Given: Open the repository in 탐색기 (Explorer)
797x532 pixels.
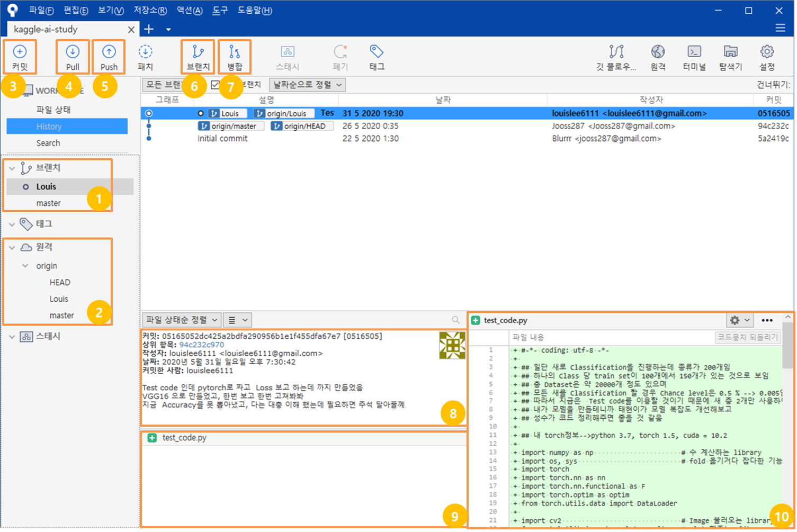Looking at the screenshot, I should [730, 57].
